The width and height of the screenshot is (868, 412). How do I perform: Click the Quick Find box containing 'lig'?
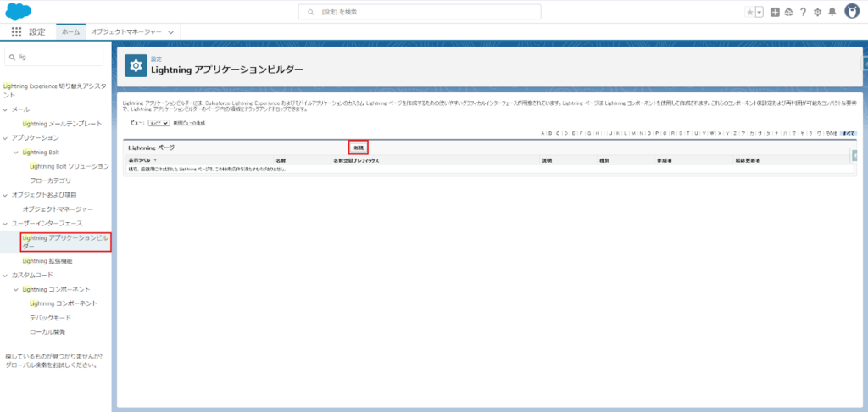(53, 57)
